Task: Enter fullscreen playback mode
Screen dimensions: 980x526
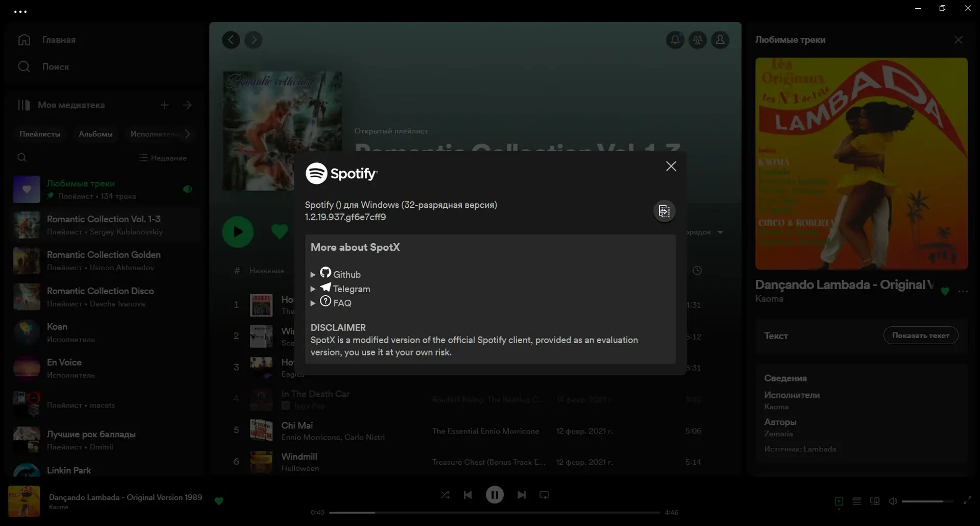Action: point(968,501)
